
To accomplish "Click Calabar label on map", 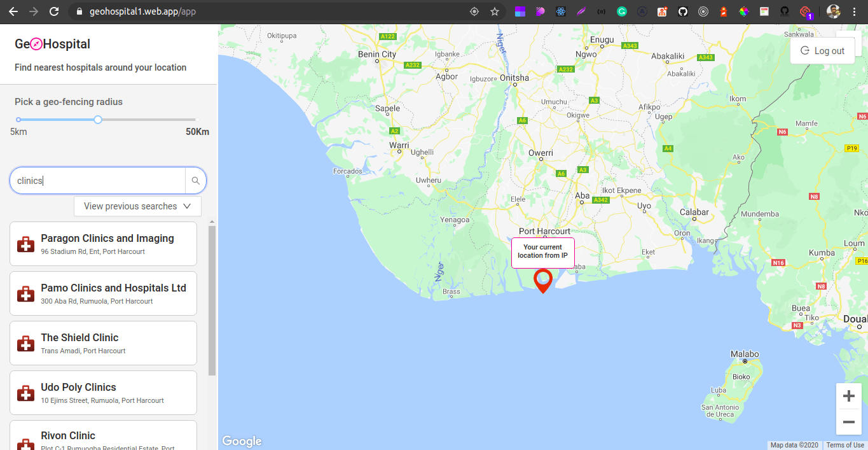I will click(x=694, y=212).
